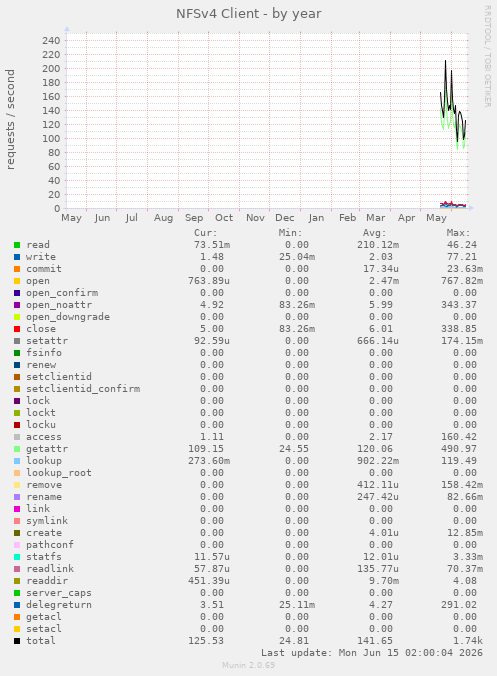The image size is (497, 676).
Task: Click the Munin 2.0.69 footer text
Action: tap(248, 665)
